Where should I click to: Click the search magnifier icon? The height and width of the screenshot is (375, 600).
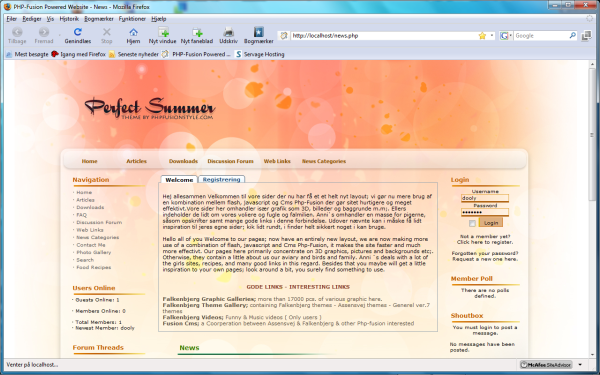tap(572, 36)
